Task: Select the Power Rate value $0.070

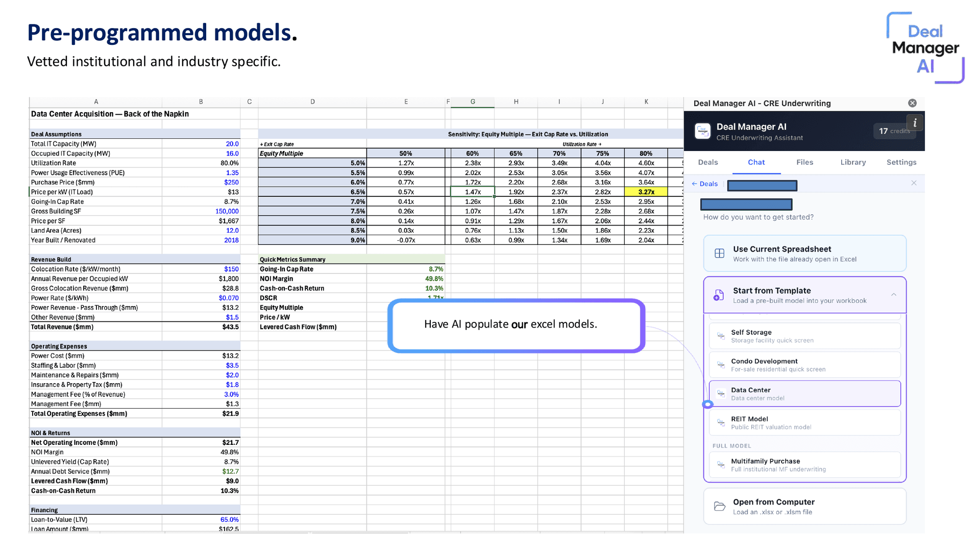Action: coord(201,298)
